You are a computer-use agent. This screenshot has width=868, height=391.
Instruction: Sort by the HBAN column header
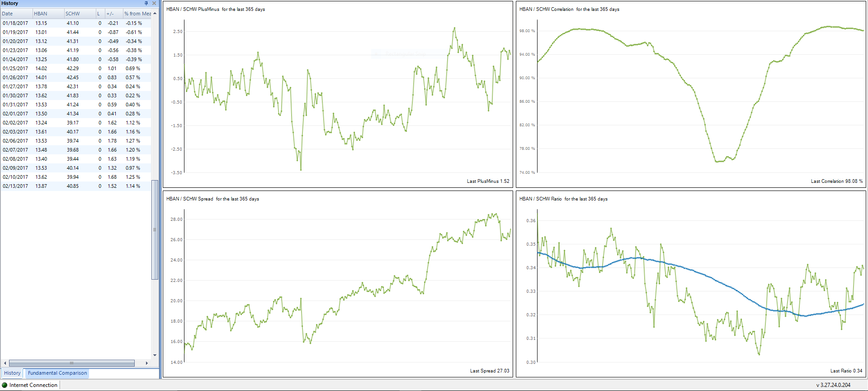(47, 14)
